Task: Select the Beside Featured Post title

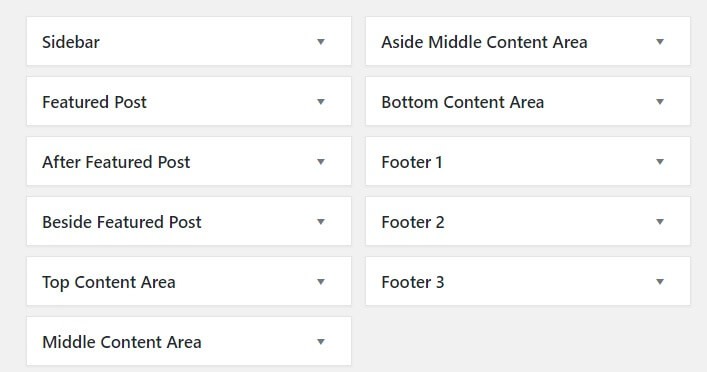Action: (122, 222)
